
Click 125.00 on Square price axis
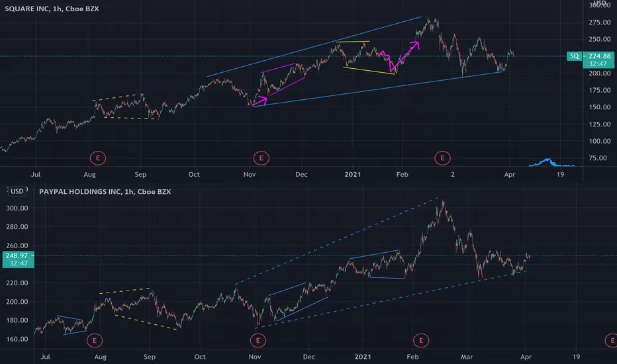[600, 124]
